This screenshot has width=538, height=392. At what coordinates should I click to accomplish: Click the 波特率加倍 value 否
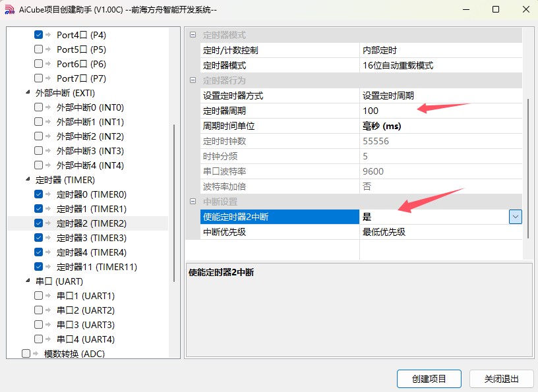coord(440,186)
